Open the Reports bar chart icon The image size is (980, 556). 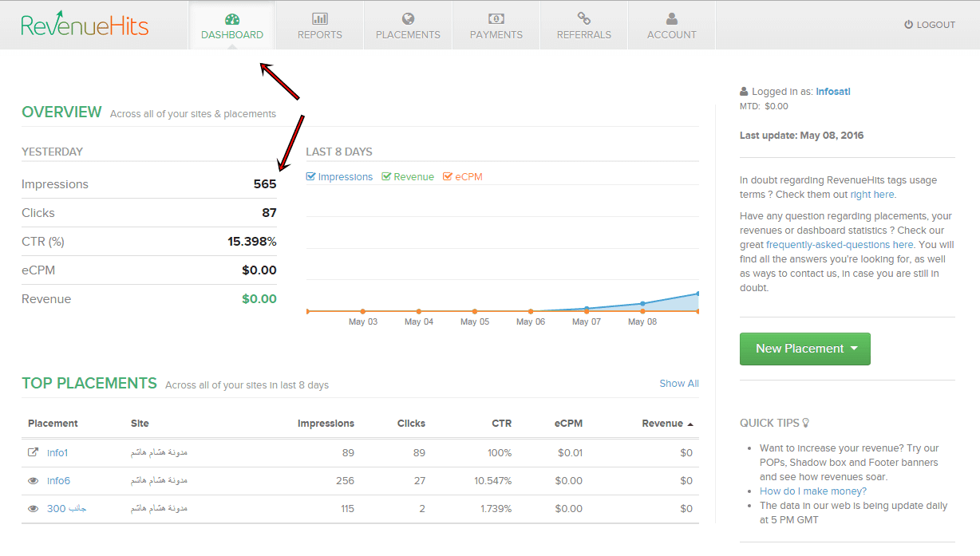pyautogui.click(x=320, y=18)
